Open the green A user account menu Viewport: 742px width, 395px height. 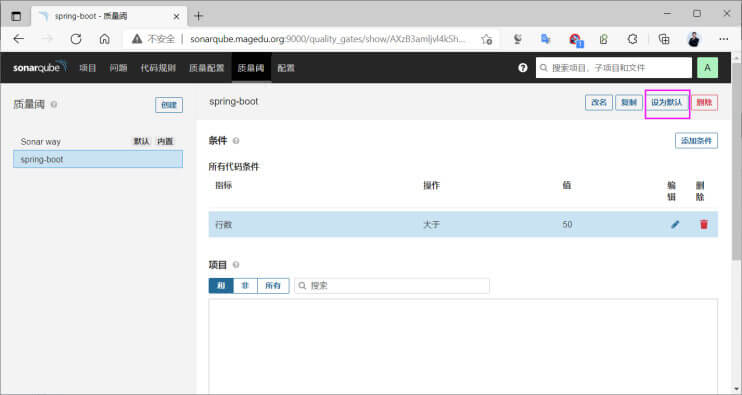pos(707,68)
